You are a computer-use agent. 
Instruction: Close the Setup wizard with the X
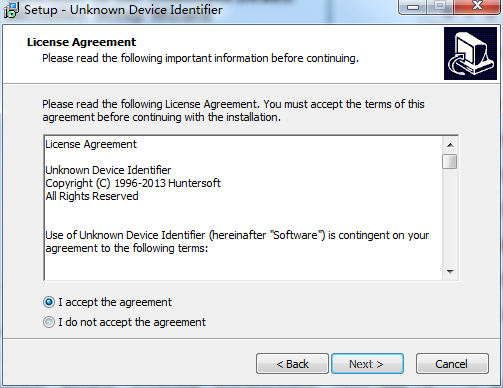(477, 6)
